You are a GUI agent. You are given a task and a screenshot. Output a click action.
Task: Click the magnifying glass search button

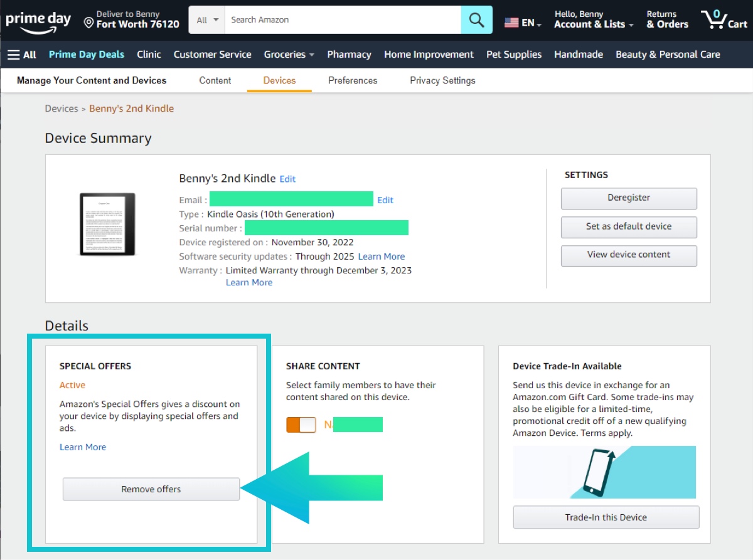pyautogui.click(x=476, y=20)
